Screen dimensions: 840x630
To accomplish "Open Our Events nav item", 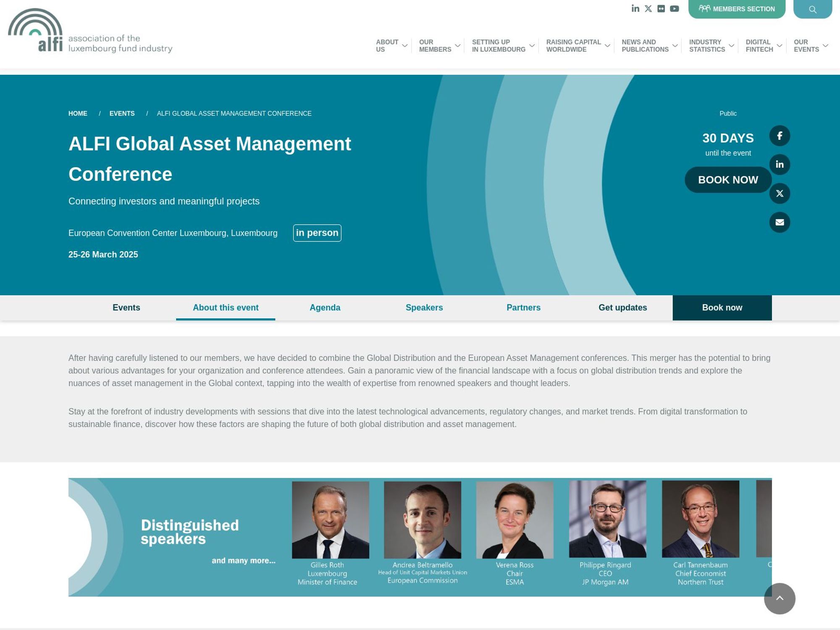I will 806,46.
